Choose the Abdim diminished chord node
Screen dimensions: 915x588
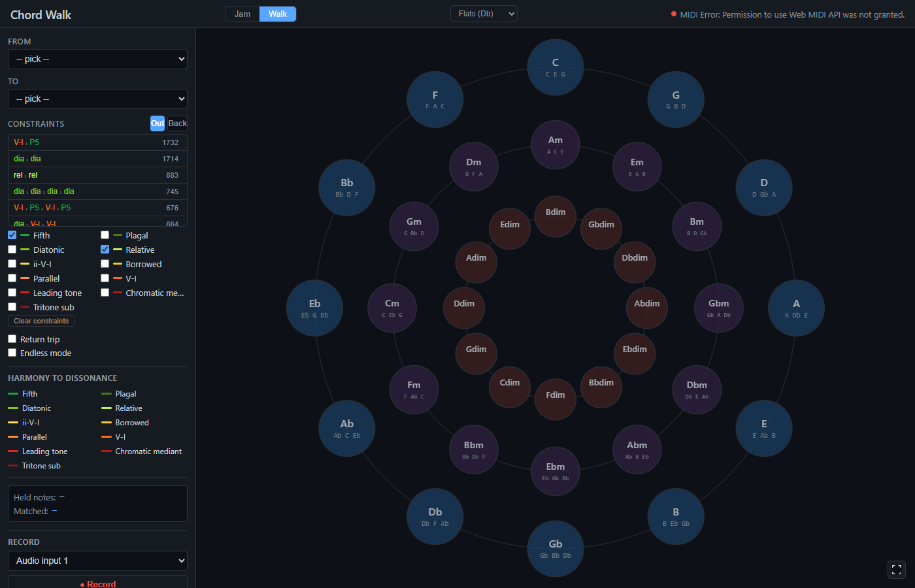[x=647, y=308]
